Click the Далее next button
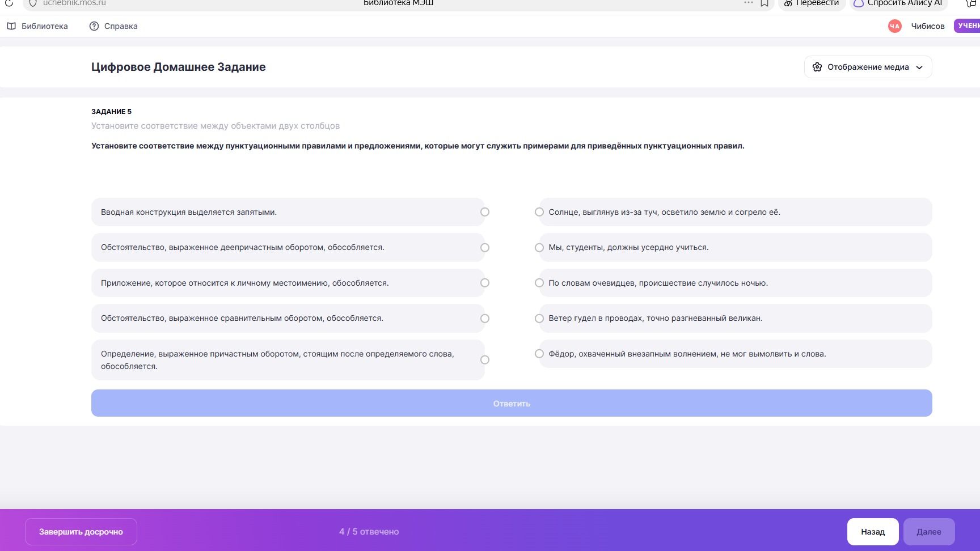This screenshot has height=551, width=980. point(929,532)
